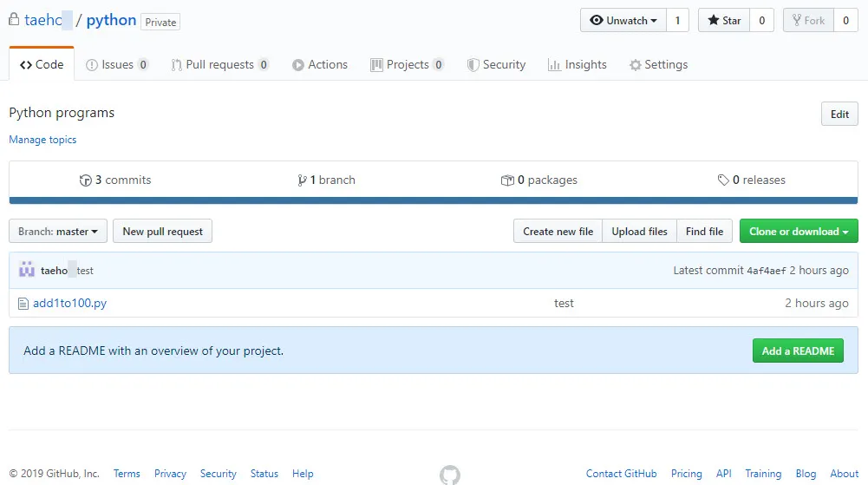Open the Training footer link
The image size is (868, 485).
click(x=763, y=474)
